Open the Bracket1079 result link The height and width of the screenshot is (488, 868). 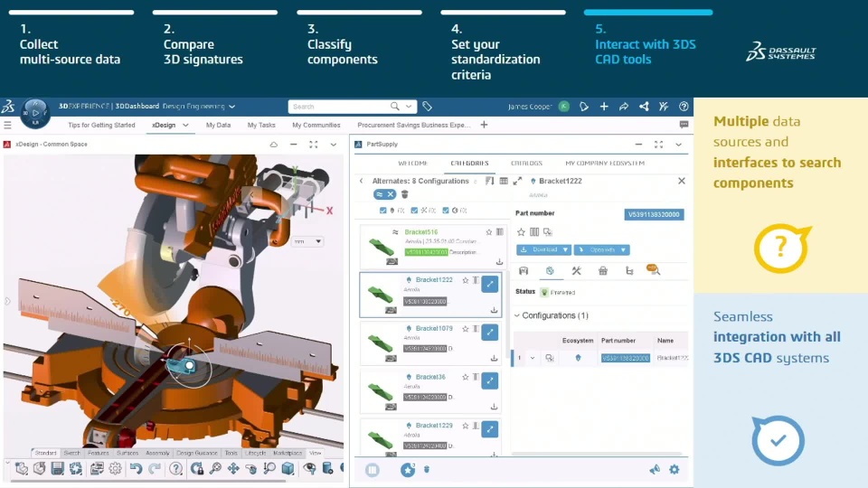point(434,329)
